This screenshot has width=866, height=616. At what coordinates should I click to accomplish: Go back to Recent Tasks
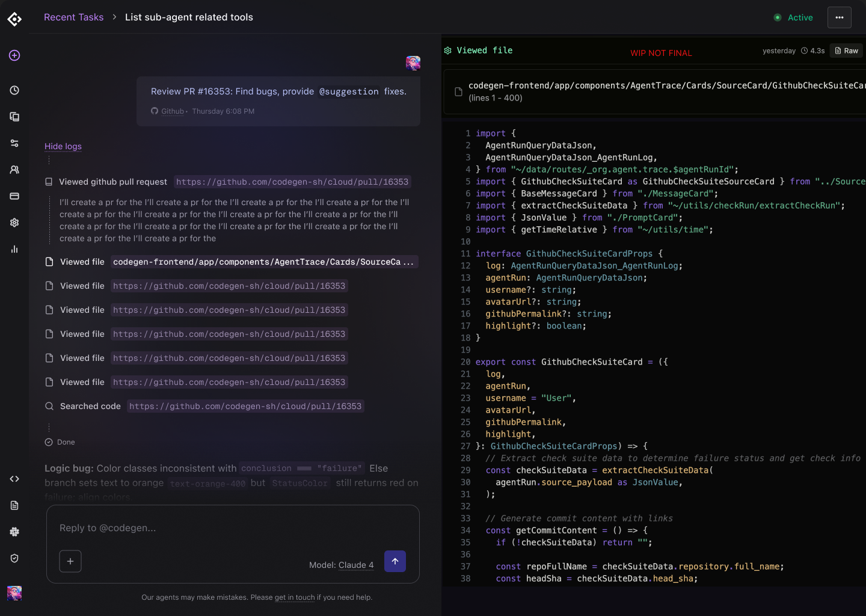tap(74, 17)
